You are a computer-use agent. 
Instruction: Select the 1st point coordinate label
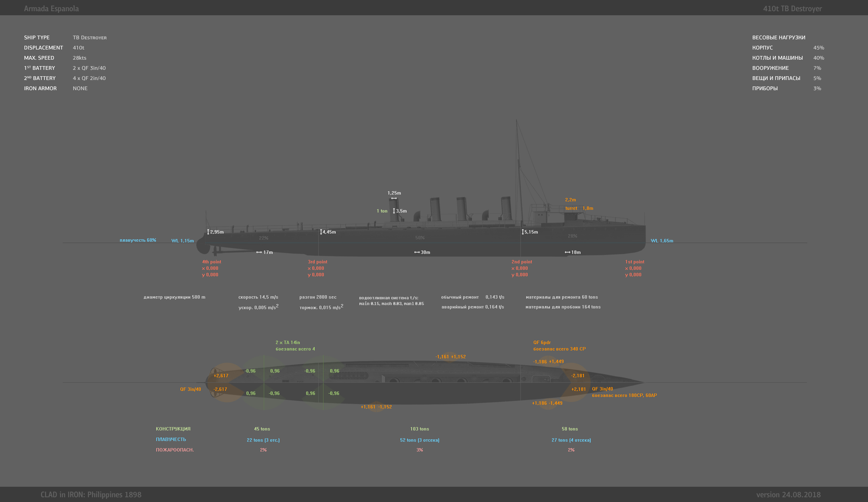click(634, 262)
